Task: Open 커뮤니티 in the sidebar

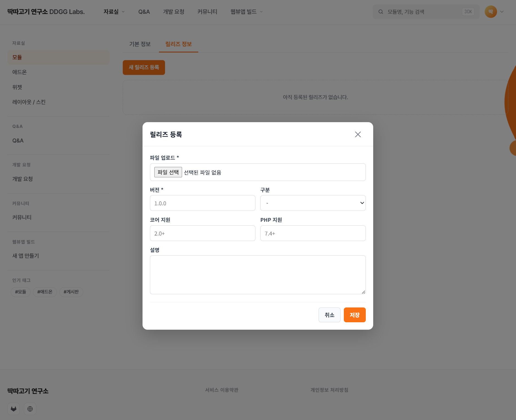Action: pos(58,217)
